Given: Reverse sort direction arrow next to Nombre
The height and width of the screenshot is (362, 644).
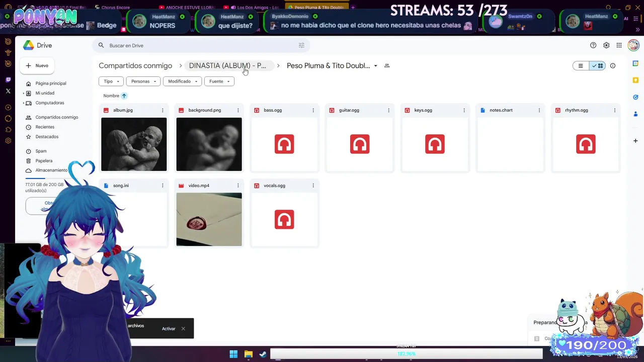Looking at the screenshot, I should coord(124,96).
